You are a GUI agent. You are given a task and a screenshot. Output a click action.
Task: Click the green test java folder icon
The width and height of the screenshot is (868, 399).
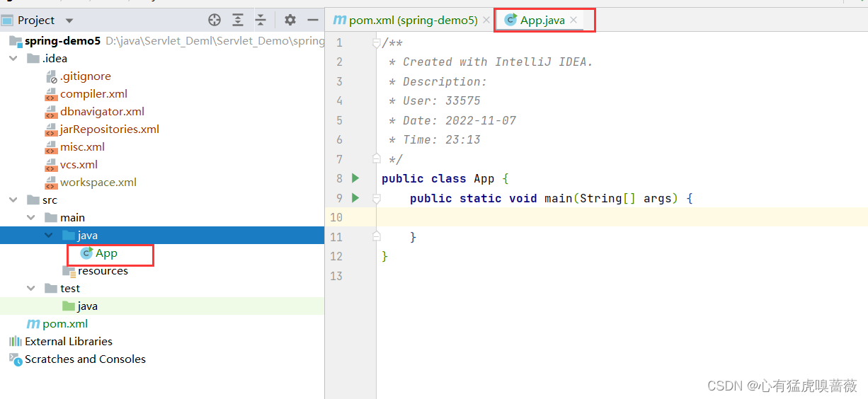pos(69,306)
